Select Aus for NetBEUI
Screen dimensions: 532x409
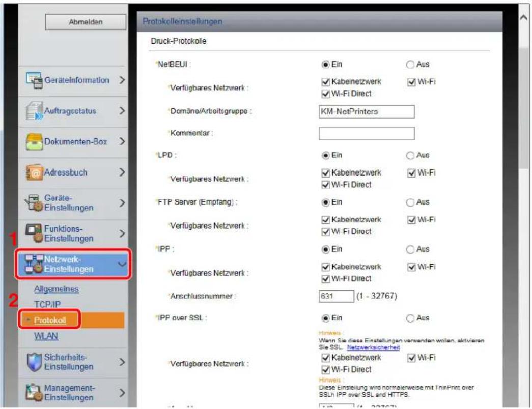click(410, 65)
